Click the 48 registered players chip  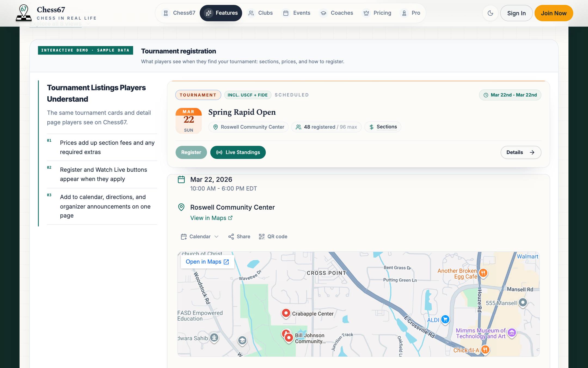(x=326, y=127)
